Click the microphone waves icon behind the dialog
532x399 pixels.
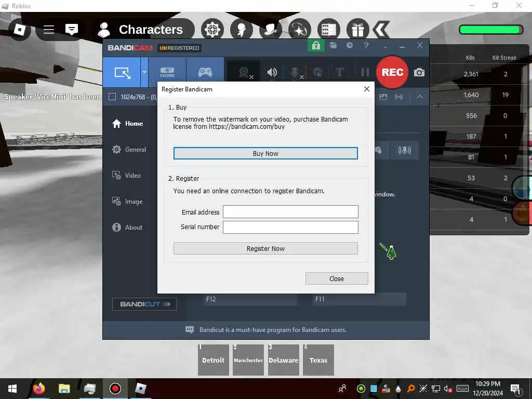click(x=404, y=150)
